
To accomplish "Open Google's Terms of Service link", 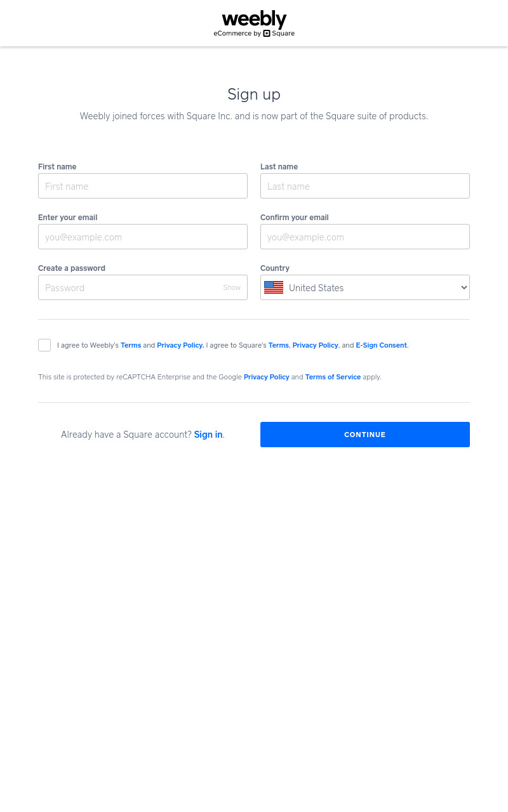I will coord(333,377).
